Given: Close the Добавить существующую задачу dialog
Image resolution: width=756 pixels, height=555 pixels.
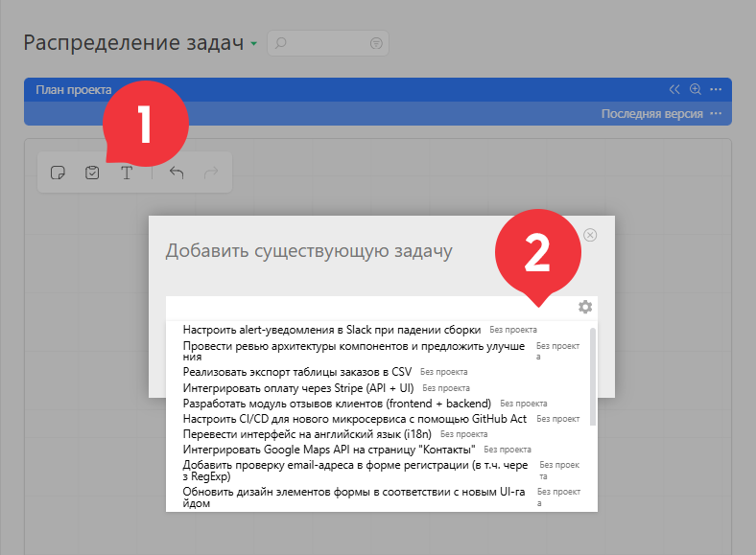Looking at the screenshot, I should (x=590, y=235).
